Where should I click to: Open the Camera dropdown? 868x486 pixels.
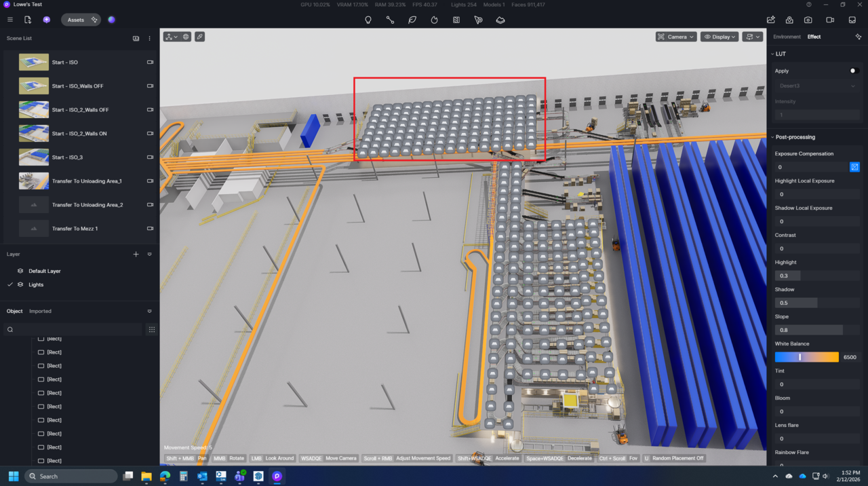676,37
